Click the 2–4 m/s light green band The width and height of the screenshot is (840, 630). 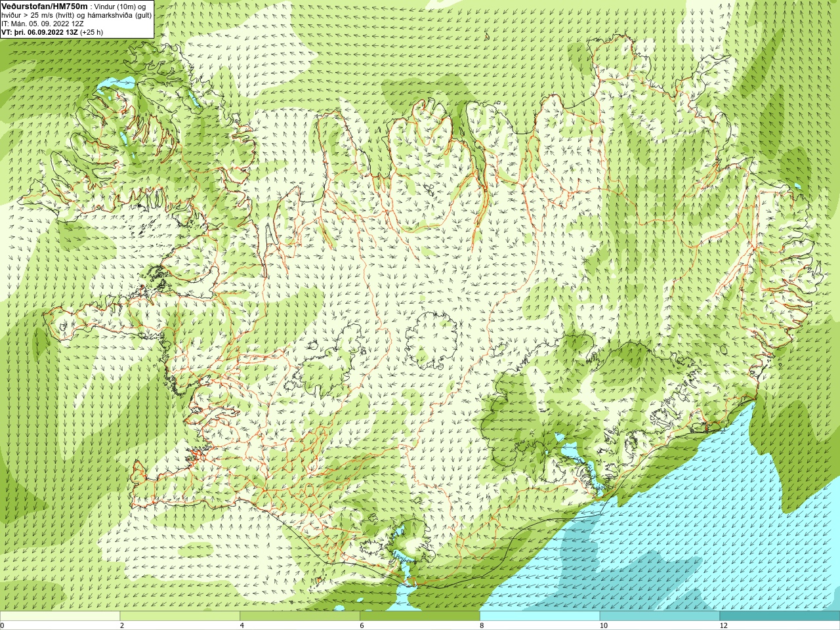tap(180, 616)
